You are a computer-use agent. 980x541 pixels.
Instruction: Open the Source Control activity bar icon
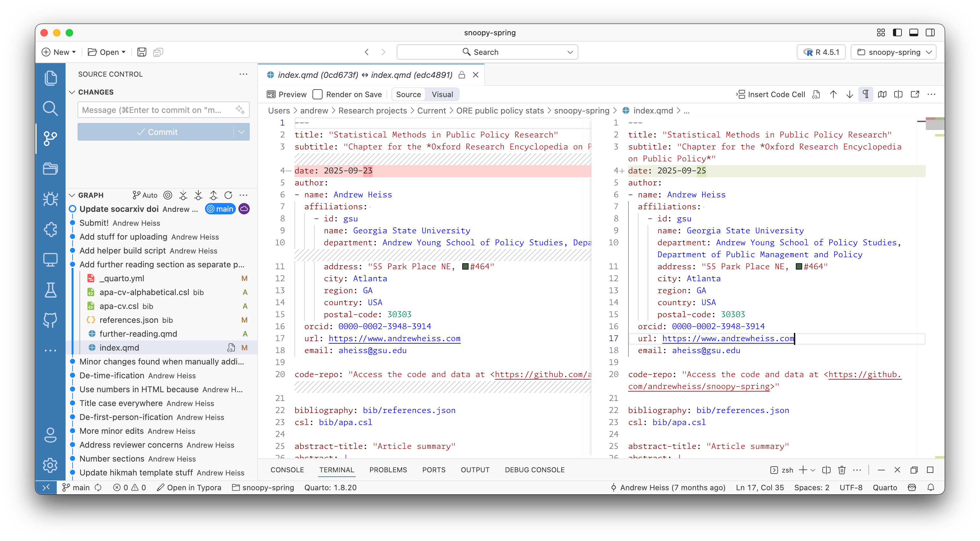[50, 138]
